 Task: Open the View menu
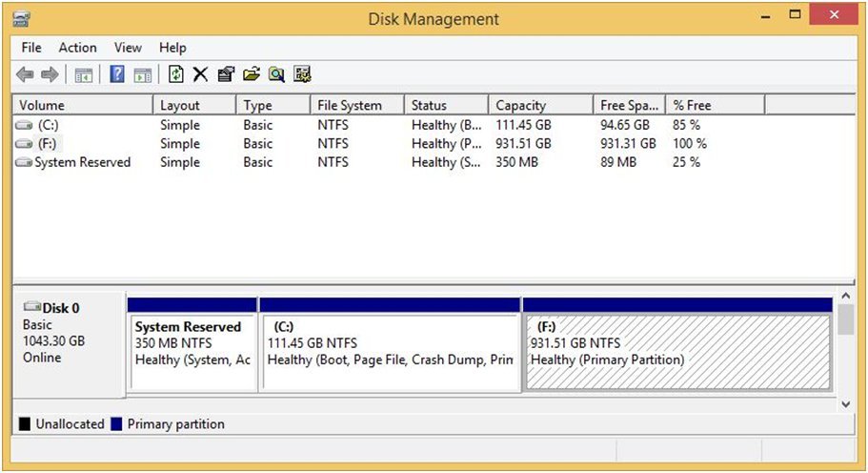[x=128, y=48]
